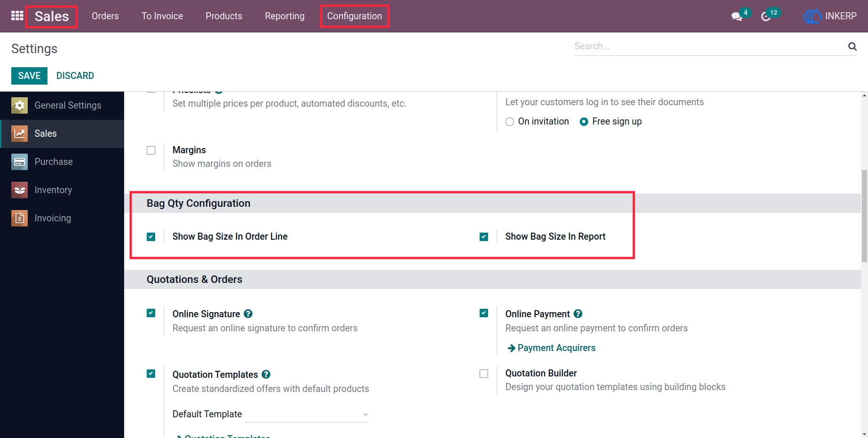
Task: Select the Invoicing module icon
Action: click(x=19, y=218)
